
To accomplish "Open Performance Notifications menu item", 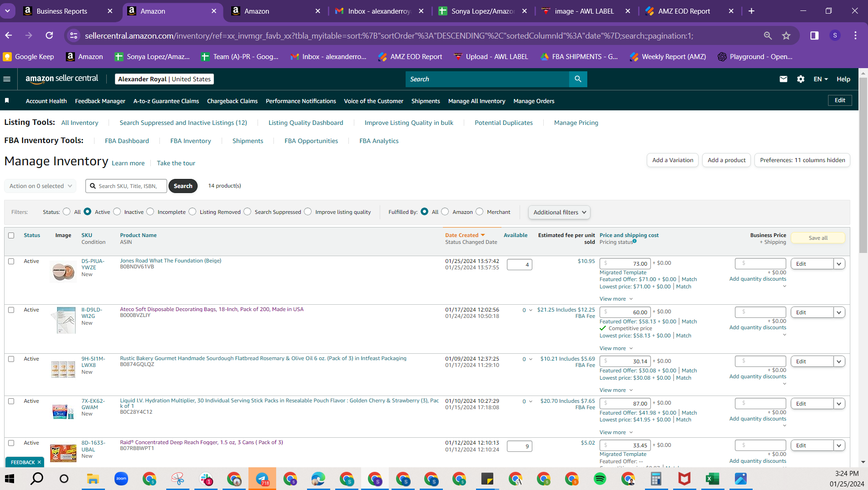I will pos(301,101).
